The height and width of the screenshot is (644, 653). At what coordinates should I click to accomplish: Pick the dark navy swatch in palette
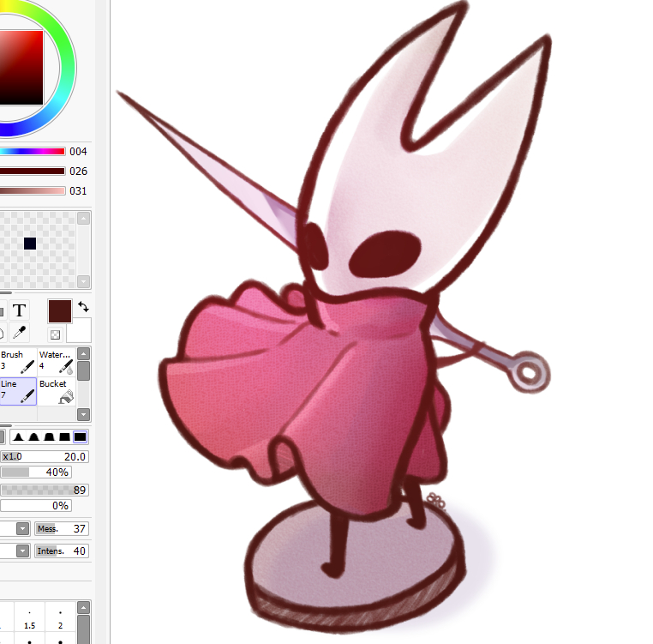(x=30, y=244)
